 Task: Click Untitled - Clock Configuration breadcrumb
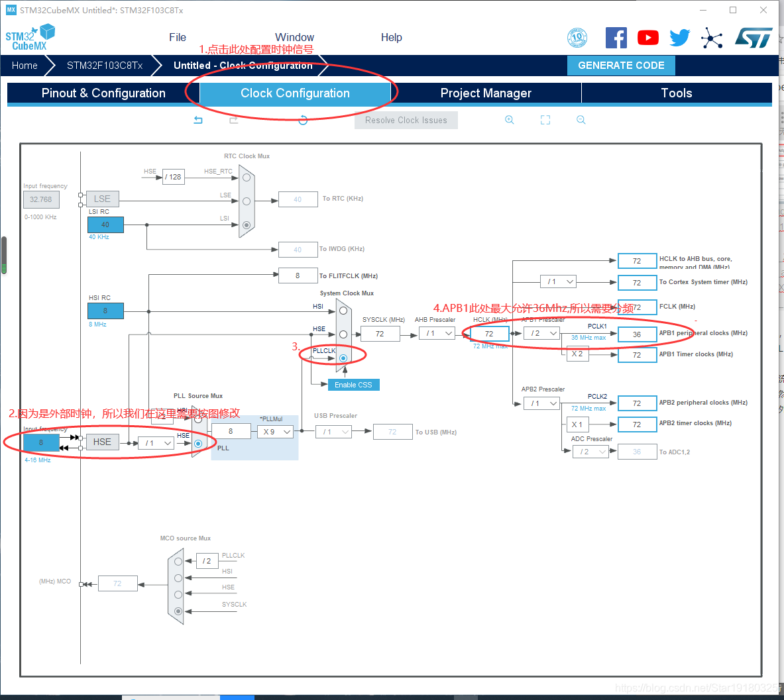[x=243, y=66]
